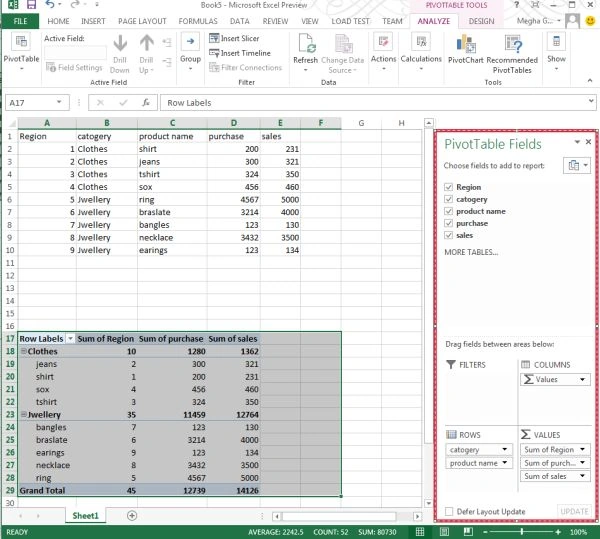
Task: Select the Sheet1 tab
Action: pyautogui.click(x=85, y=516)
